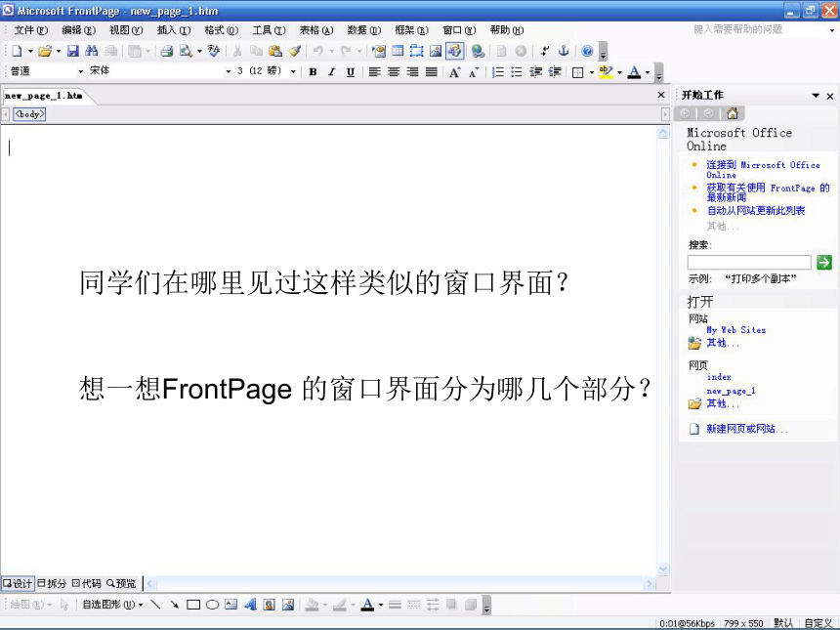This screenshot has width=840, height=630.
Task: Click the green search go button
Action: [x=824, y=262]
